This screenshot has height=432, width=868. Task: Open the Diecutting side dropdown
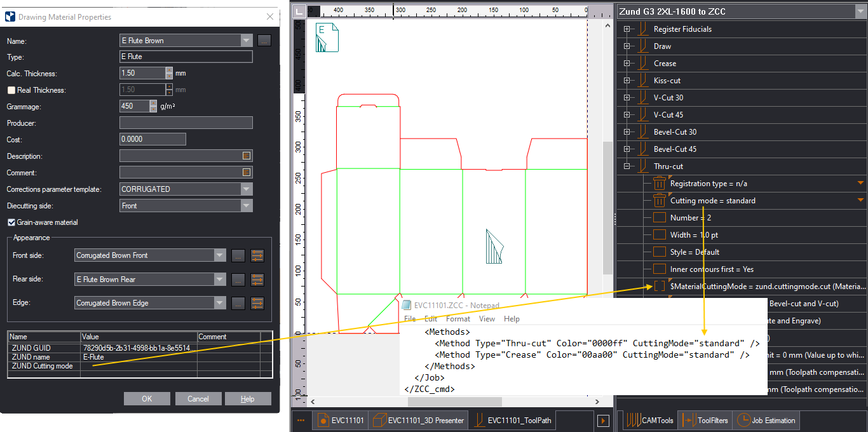[x=247, y=206]
